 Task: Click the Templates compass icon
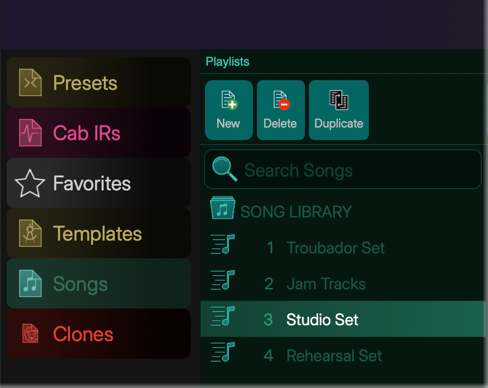coord(30,233)
